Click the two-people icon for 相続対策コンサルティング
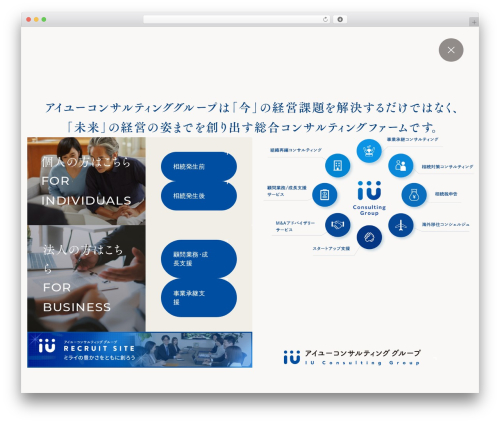This screenshot has height=423, width=500. pos(400,165)
